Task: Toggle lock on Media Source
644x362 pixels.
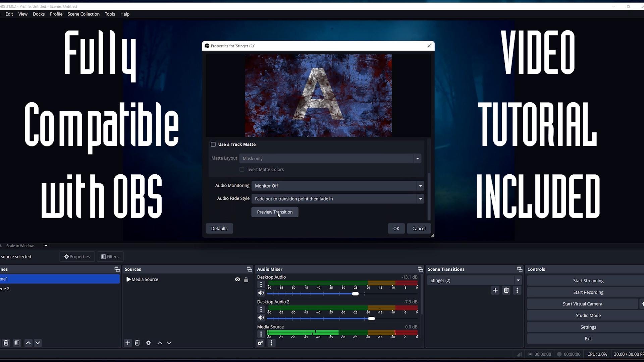Action: click(246, 279)
